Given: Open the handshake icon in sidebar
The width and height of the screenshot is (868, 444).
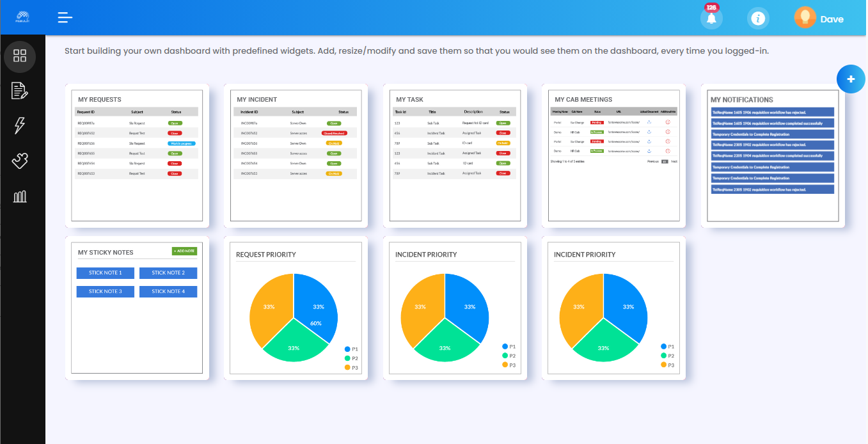Looking at the screenshot, I should [20, 161].
